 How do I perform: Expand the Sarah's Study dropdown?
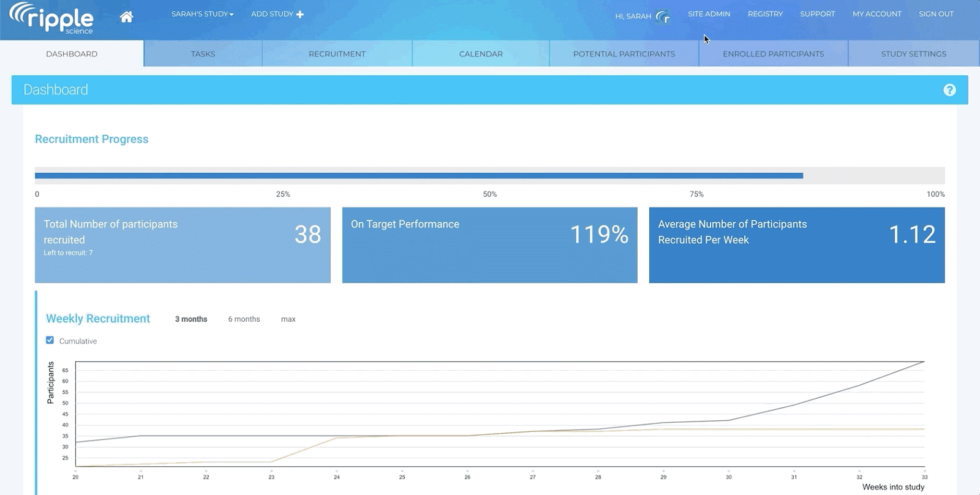pyautogui.click(x=202, y=14)
